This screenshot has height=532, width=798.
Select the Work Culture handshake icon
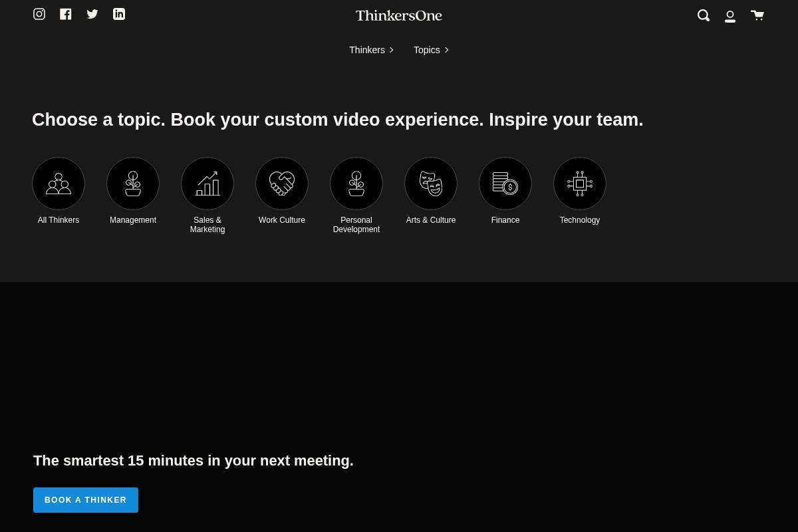[x=282, y=184]
